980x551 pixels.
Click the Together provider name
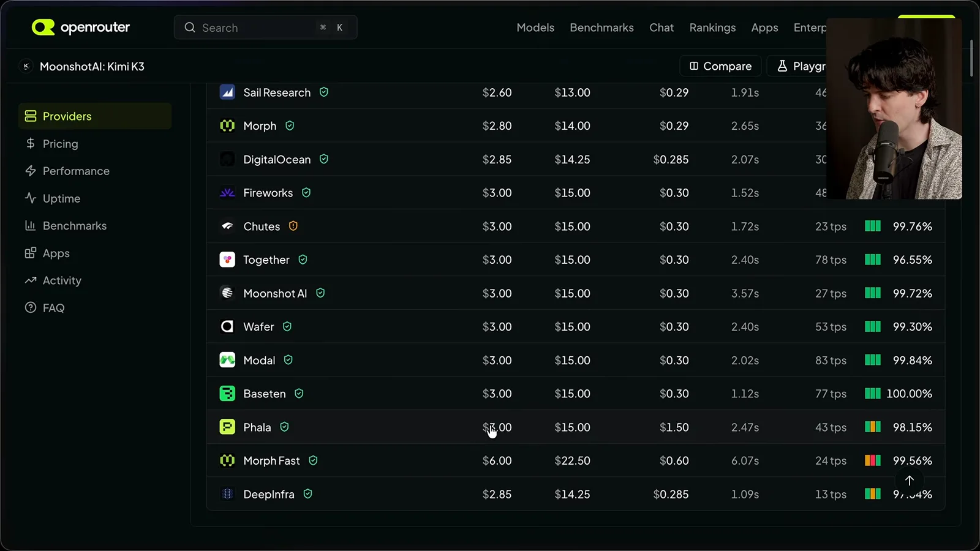point(266,260)
